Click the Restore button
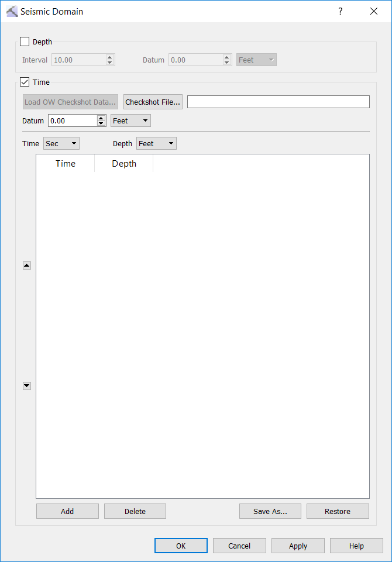 point(338,511)
